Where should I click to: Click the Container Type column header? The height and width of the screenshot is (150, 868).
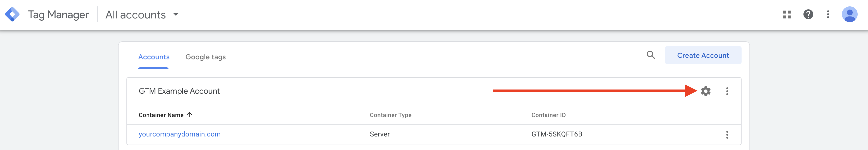click(391, 115)
